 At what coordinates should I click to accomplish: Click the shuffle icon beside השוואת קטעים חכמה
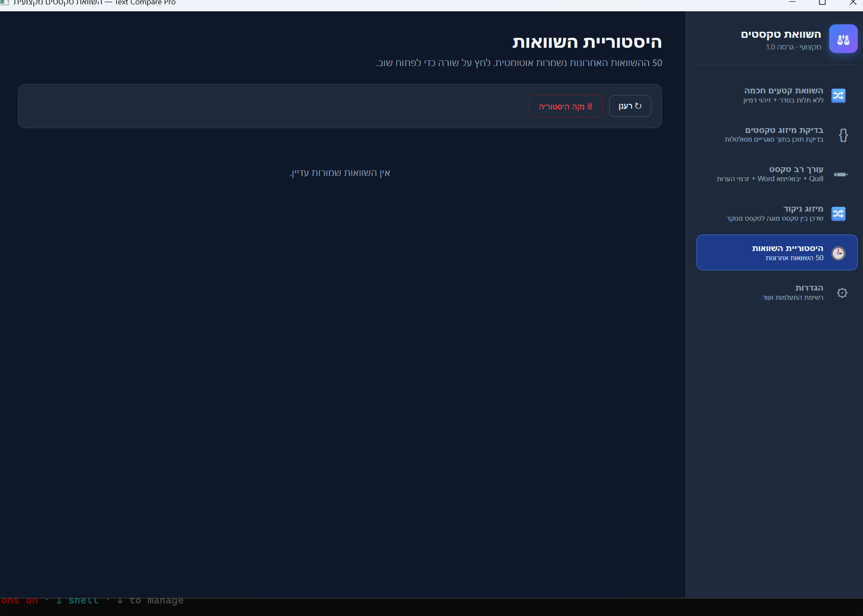(x=838, y=96)
